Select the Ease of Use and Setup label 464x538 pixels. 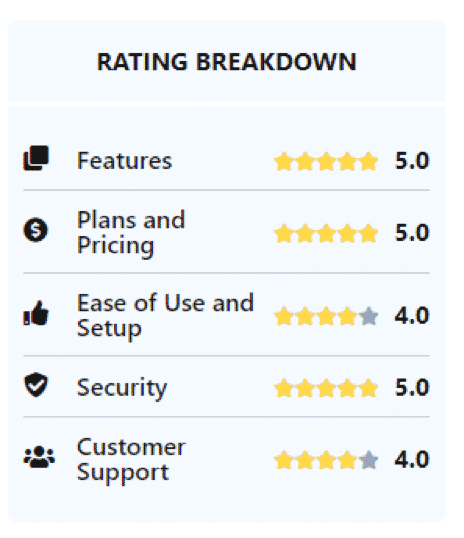pos(165,316)
